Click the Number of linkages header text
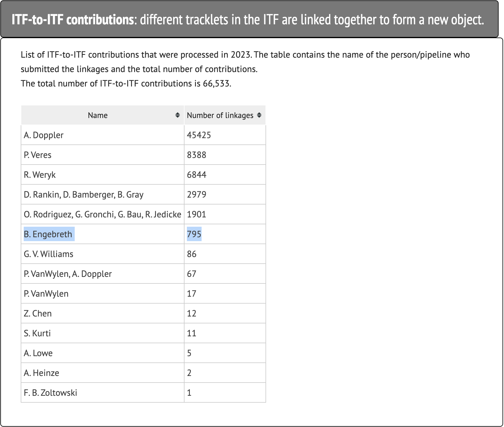This screenshot has width=504, height=427. pos(220,115)
